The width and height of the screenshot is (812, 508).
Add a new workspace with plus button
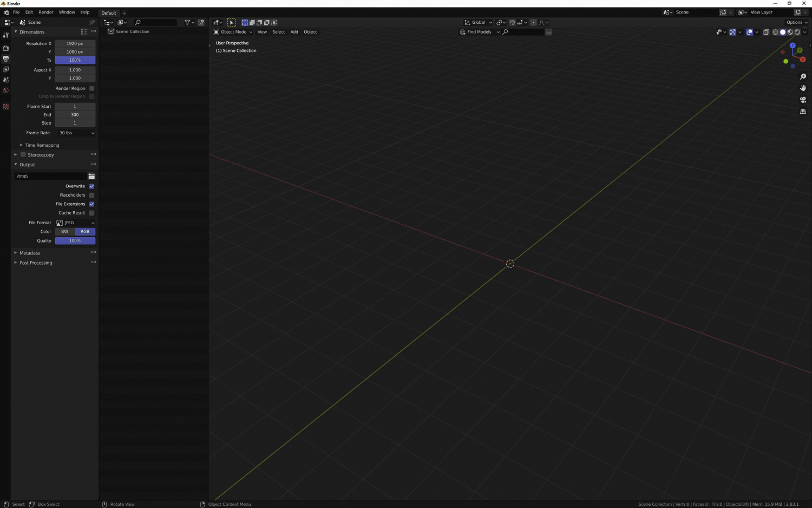(124, 13)
